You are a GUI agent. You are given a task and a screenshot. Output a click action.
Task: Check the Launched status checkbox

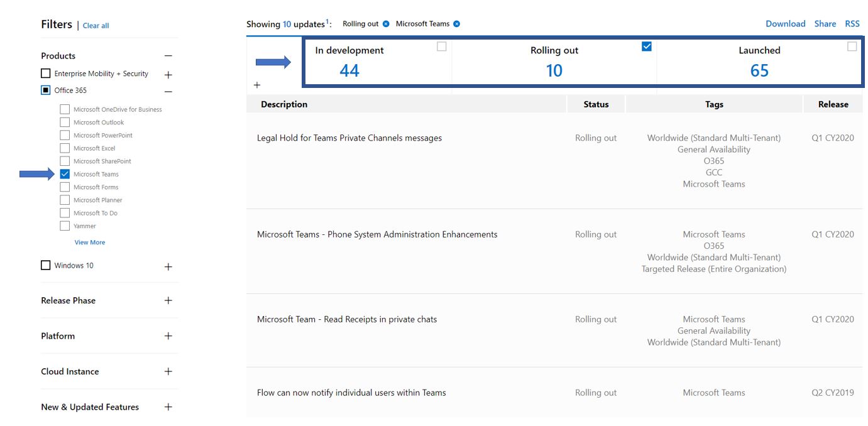852,46
